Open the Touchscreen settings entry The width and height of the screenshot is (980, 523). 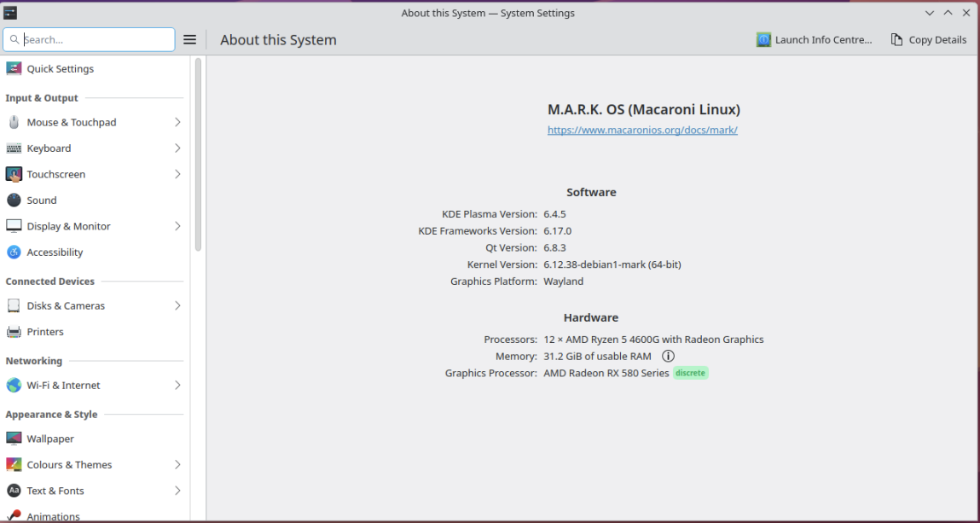click(56, 175)
